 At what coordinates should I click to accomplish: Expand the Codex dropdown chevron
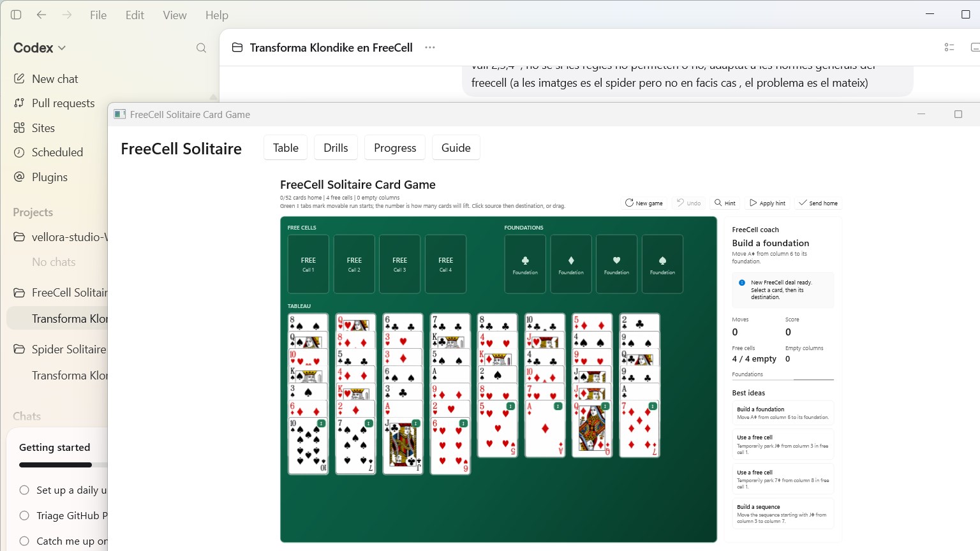(x=62, y=48)
